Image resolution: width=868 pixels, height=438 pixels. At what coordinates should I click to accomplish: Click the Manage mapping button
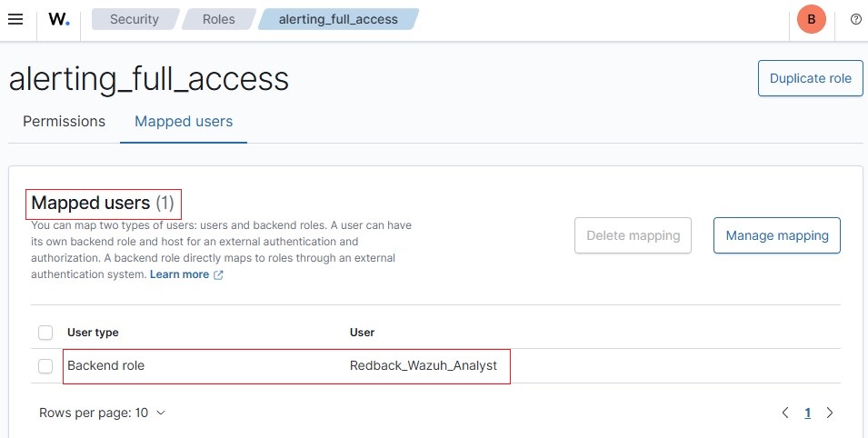[777, 235]
